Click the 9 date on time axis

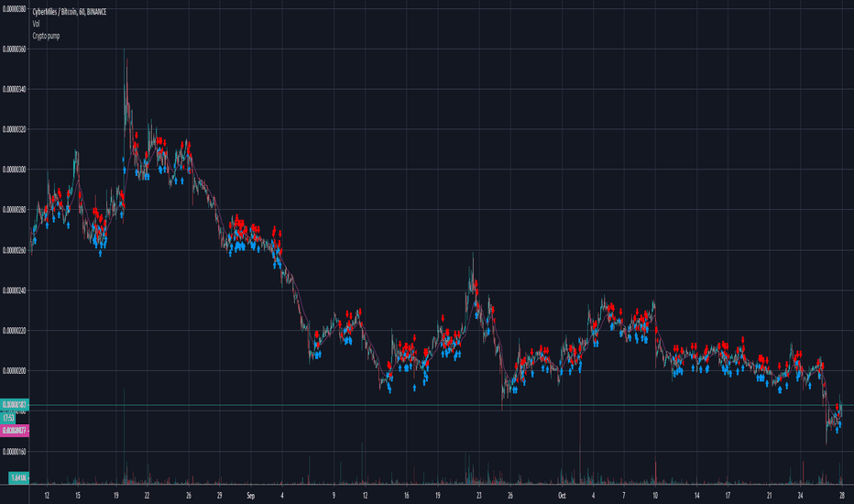pyautogui.click(x=334, y=496)
